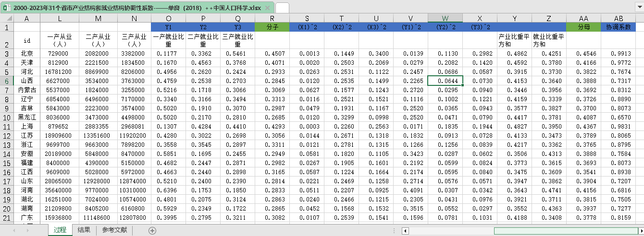
Task: Click the 产业比重平方和 header cell
Action: 514,41
